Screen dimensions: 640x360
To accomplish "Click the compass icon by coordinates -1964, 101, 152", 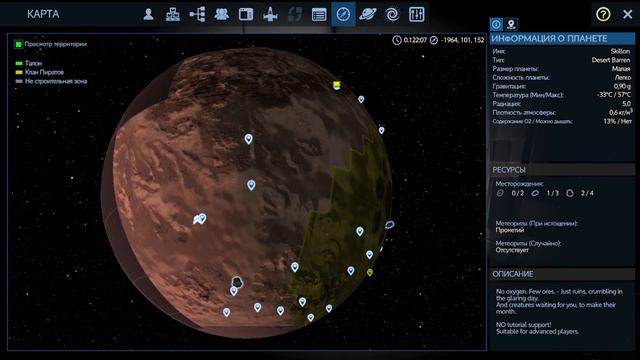I will pyautogui.click(x=434, y=40).
